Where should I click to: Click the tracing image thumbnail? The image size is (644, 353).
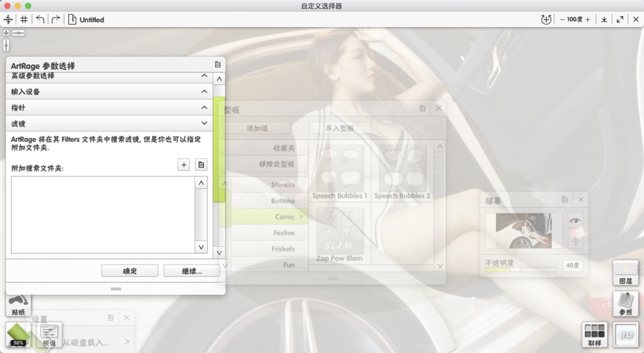click(523, 231)
